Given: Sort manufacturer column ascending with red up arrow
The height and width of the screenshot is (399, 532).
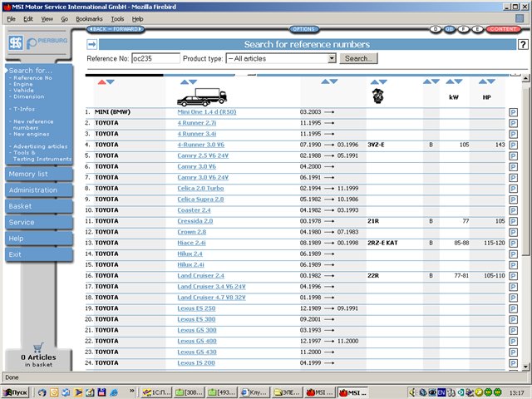Looking at the screenshot, I should [101, 82].
